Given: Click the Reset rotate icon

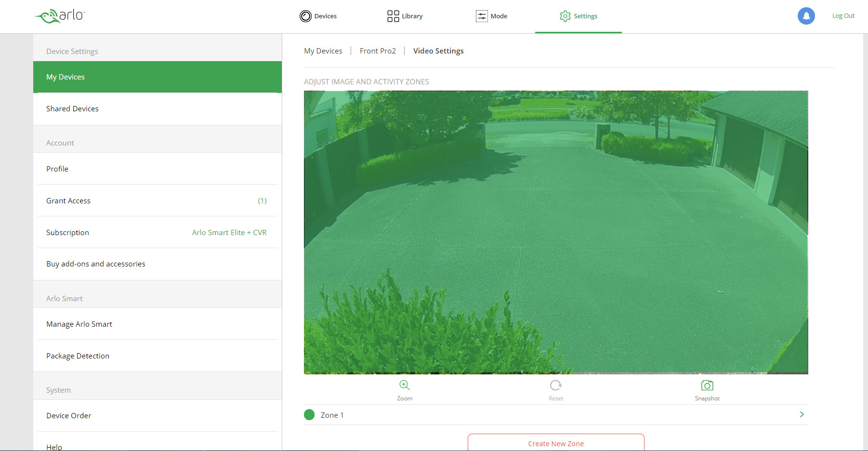Looking at the screenshot, I should pyautogui.click(x=555, y=385).
